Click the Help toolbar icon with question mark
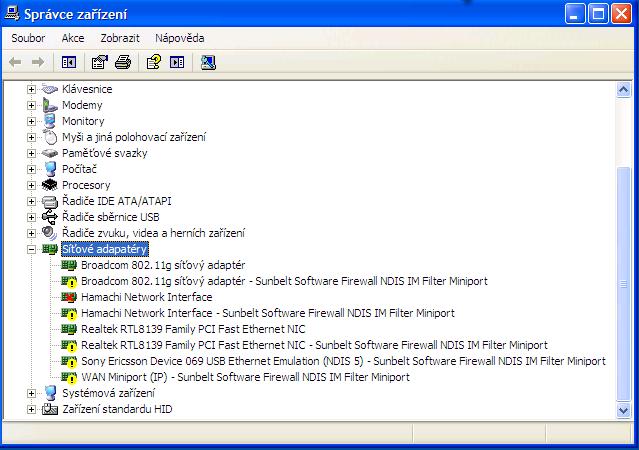This screenshot has width=639, height=450. click(154, 62)
